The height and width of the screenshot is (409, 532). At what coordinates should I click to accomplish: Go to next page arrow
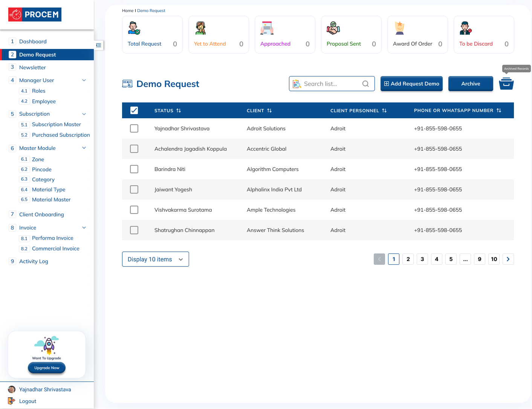[x=508, y=259]
